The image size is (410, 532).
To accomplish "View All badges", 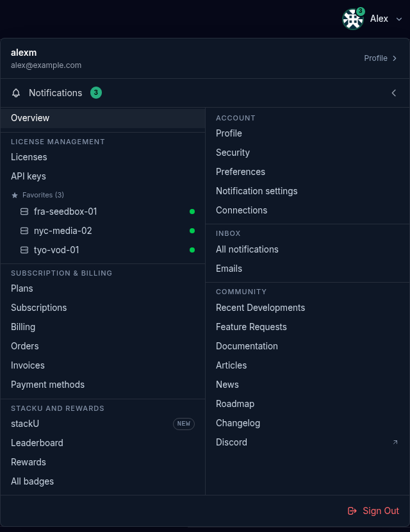I will (x=102, y=481).
